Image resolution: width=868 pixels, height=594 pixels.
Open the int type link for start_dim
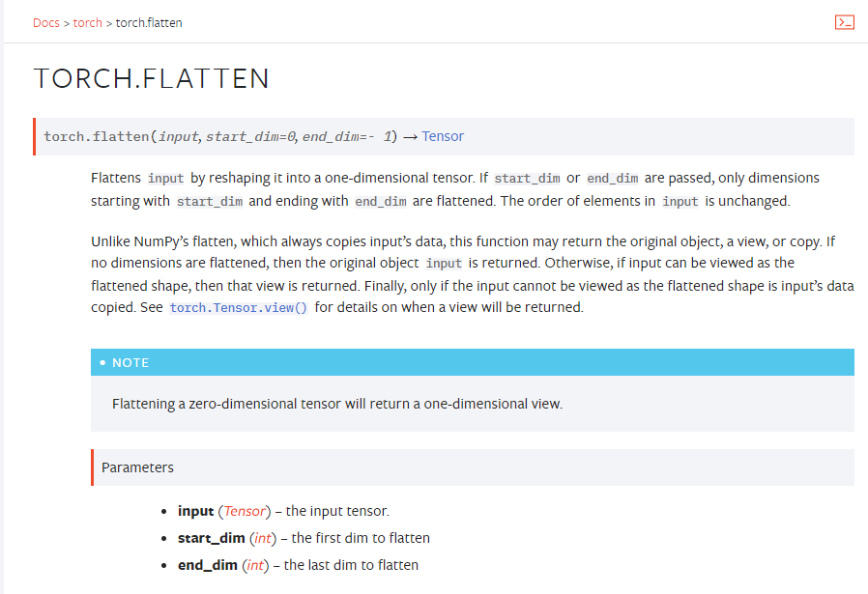(262, 537)
